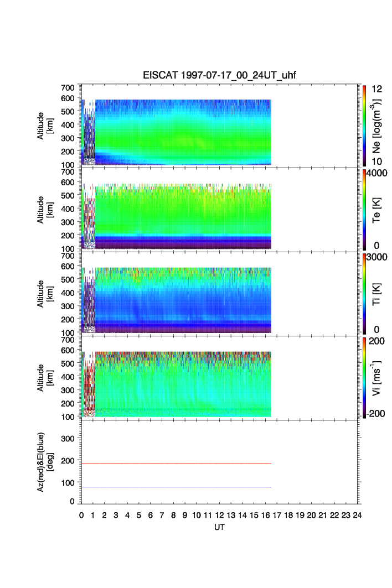Click the Vi [ms-1] color bar label
Screen dimensions: 392x588
click(x=376, y=378)
